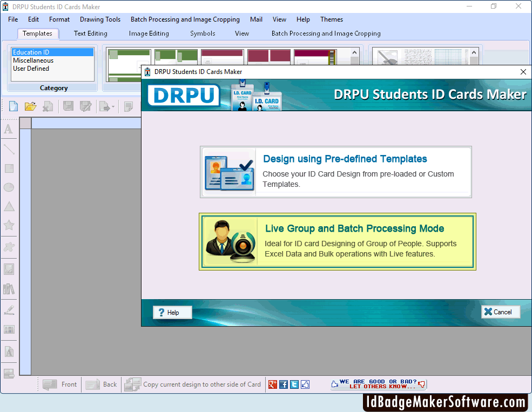The height and width of the screenshot is (412, 532).
Task: Select the puzzle-piece Symbol tool
Action: click(x=9, y=247)
